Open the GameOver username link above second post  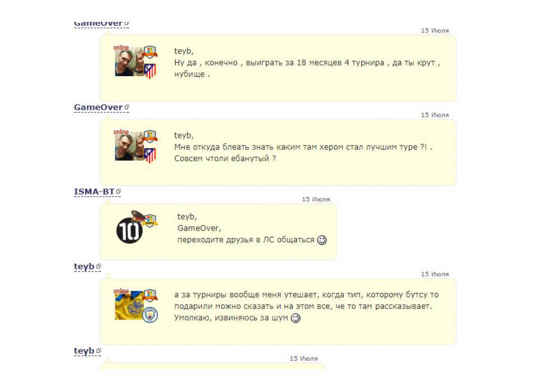click(x=98, y=107)
